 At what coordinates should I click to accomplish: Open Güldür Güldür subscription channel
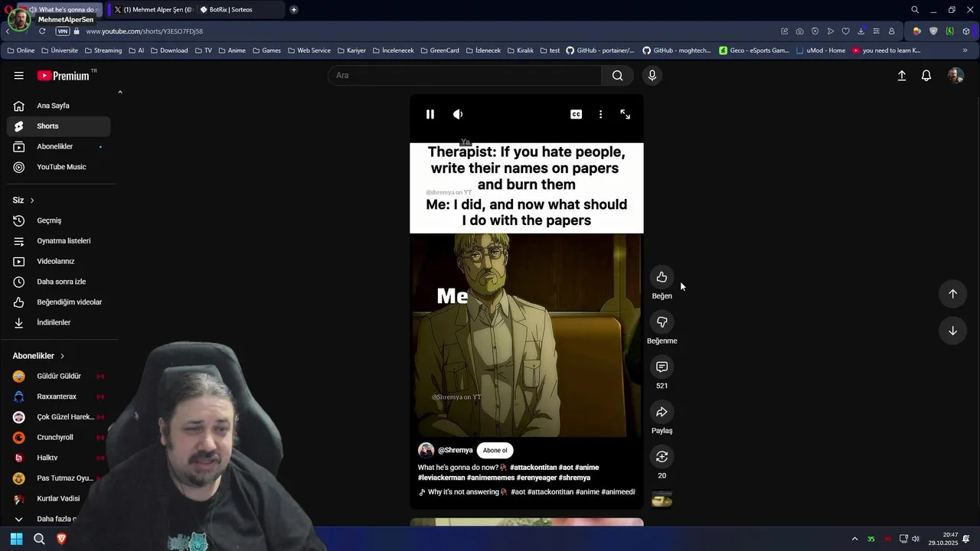[x=58, y=377]
